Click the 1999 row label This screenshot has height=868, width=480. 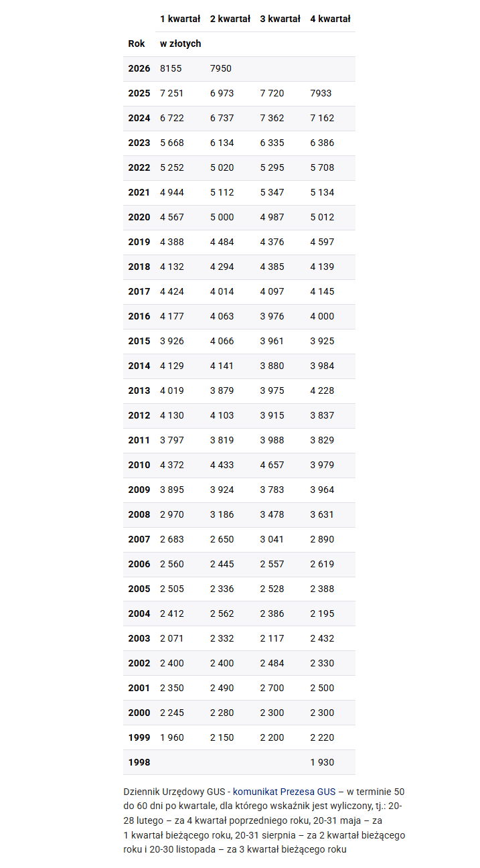[139, 737]
